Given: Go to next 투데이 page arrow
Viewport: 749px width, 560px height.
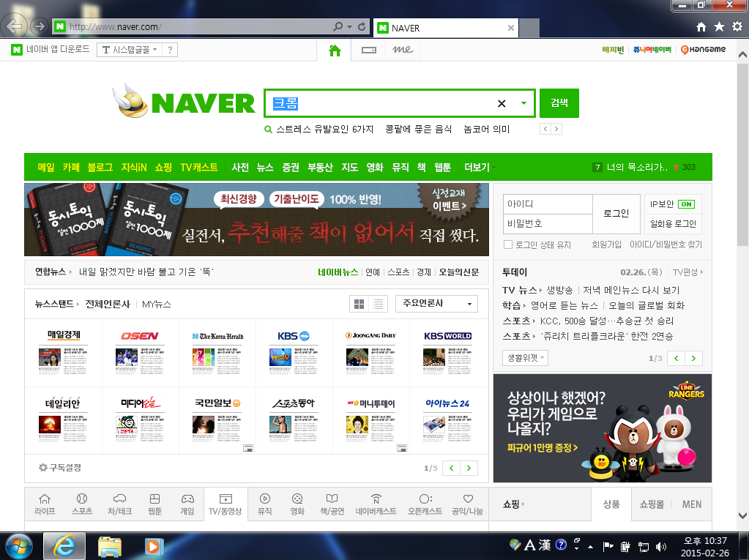Looking at the screenshot, I should [x=693, y=358].
